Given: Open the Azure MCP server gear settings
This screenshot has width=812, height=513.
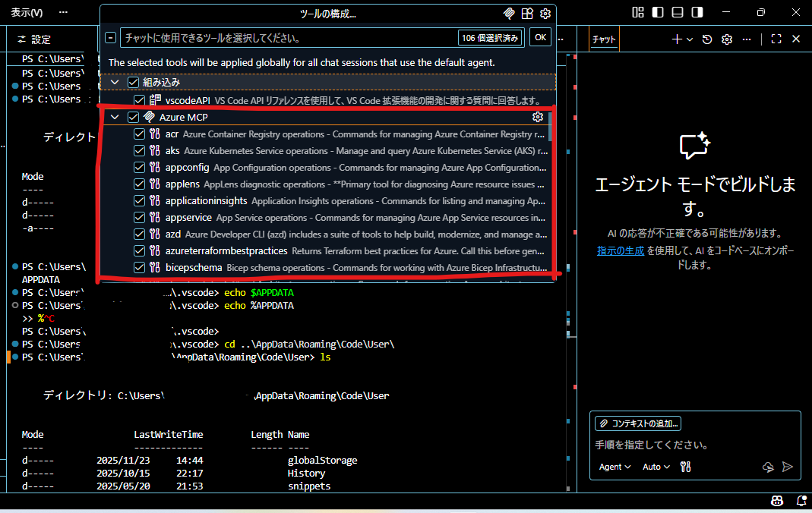Looking at the screenshot, I should [538, 118].
